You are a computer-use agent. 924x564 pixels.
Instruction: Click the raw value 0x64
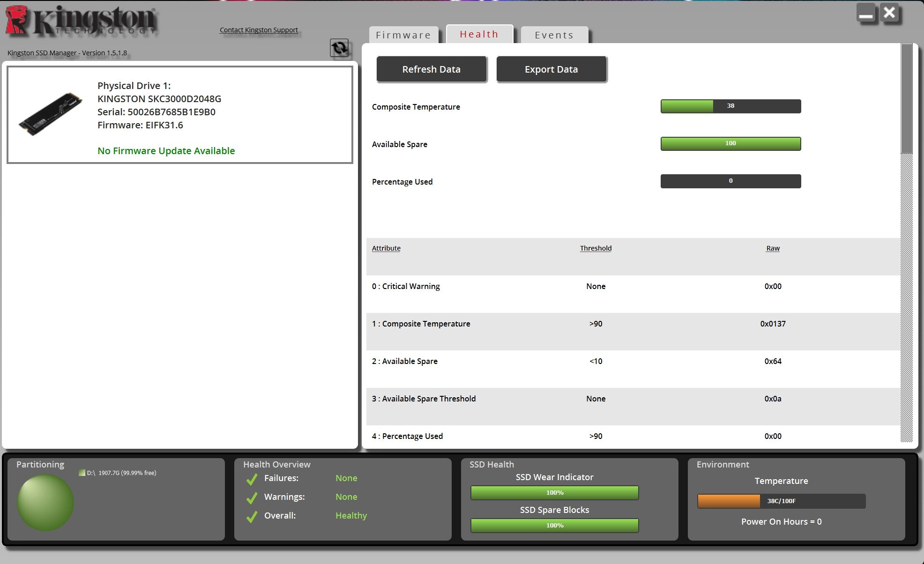pyautogui.click(x=773, y=361)
